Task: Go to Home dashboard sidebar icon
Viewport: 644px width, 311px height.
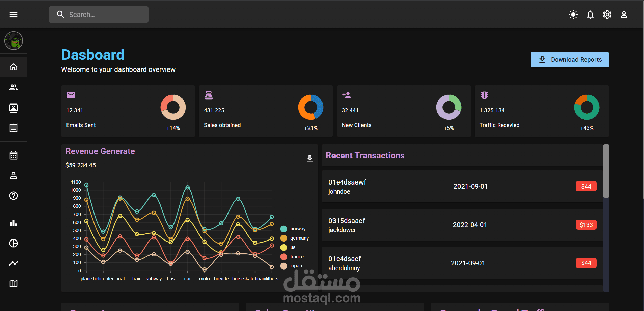Action: 14,67
